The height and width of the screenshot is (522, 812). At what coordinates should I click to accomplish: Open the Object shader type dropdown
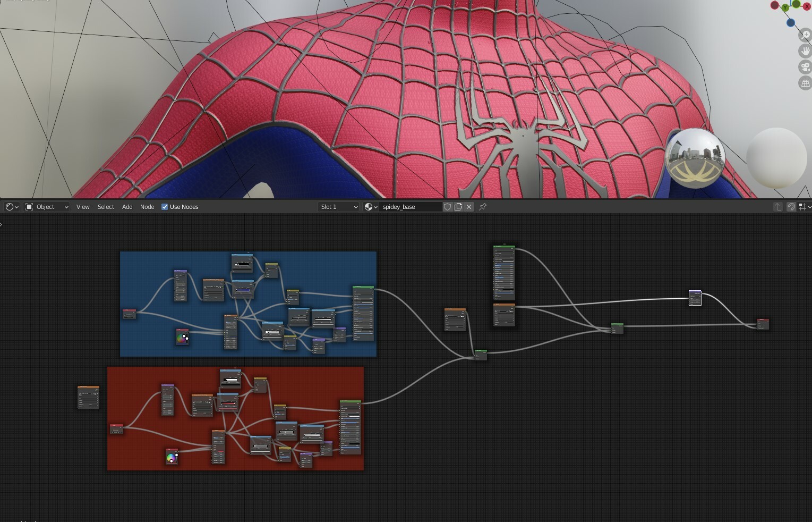coord(47,207)
